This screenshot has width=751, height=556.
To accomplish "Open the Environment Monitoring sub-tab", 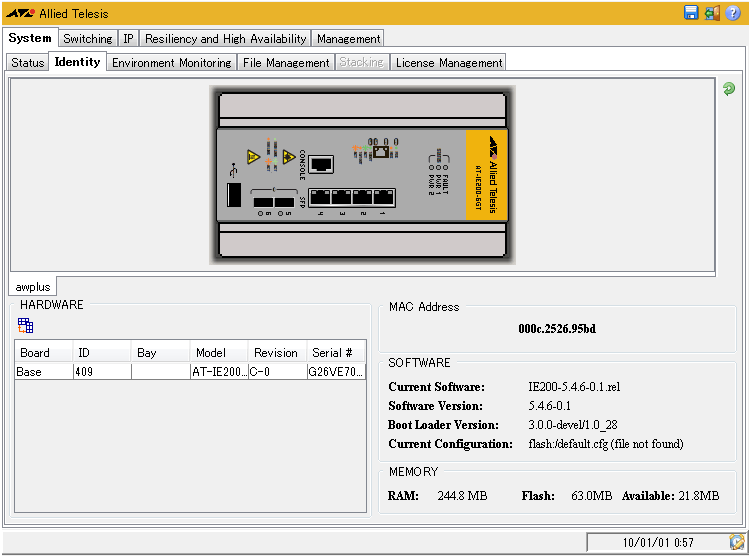I will point(171,62).
